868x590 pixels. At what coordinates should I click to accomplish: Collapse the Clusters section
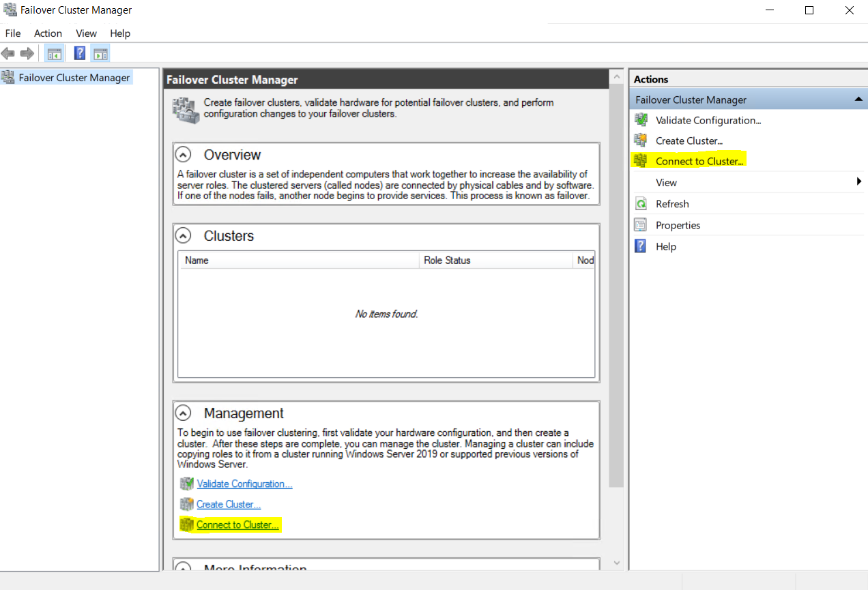(x=183, y=236)
